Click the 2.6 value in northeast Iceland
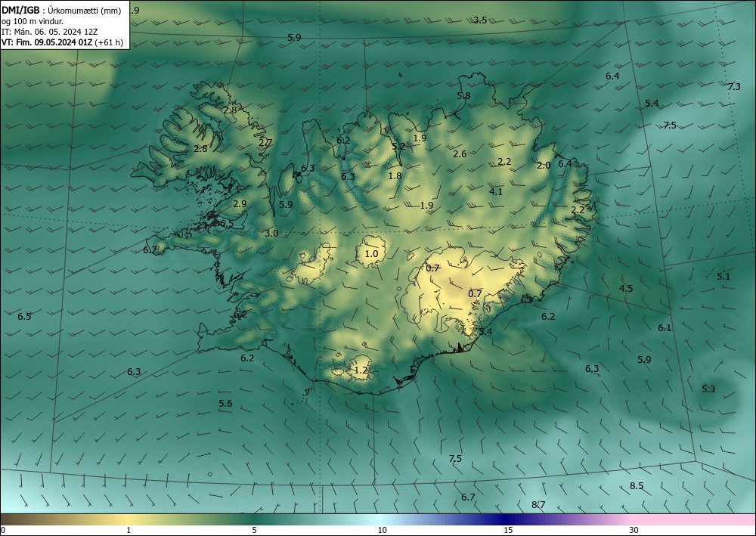This screenshot has width=756, height=536. (460, 153)
